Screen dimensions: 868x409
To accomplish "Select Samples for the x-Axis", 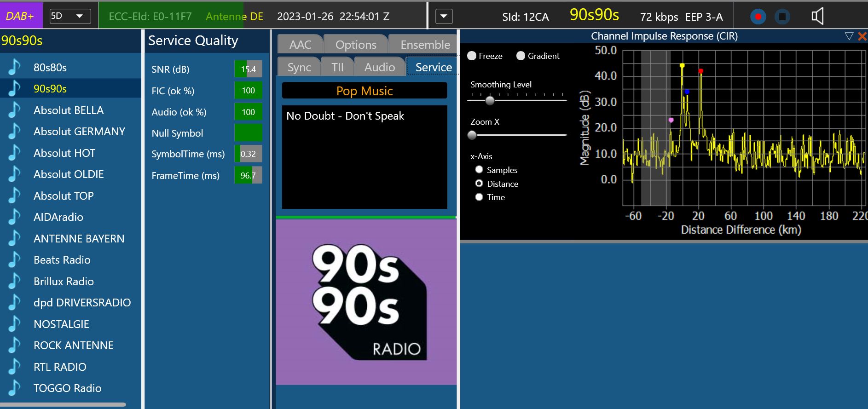I will click(x=479, y=170).
